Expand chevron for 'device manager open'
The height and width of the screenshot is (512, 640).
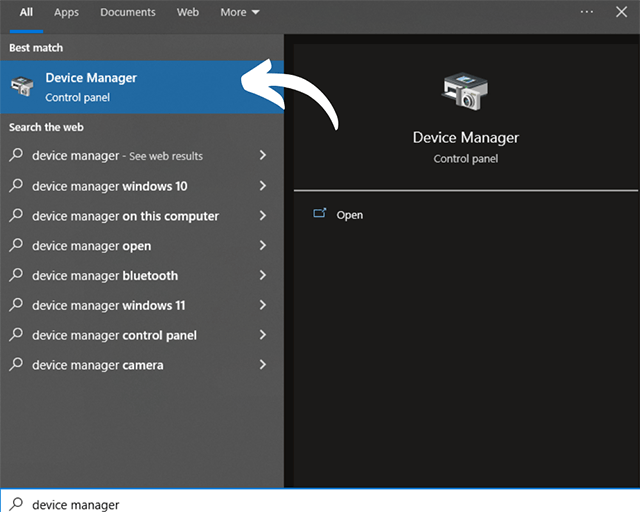(x=263, y=245)
